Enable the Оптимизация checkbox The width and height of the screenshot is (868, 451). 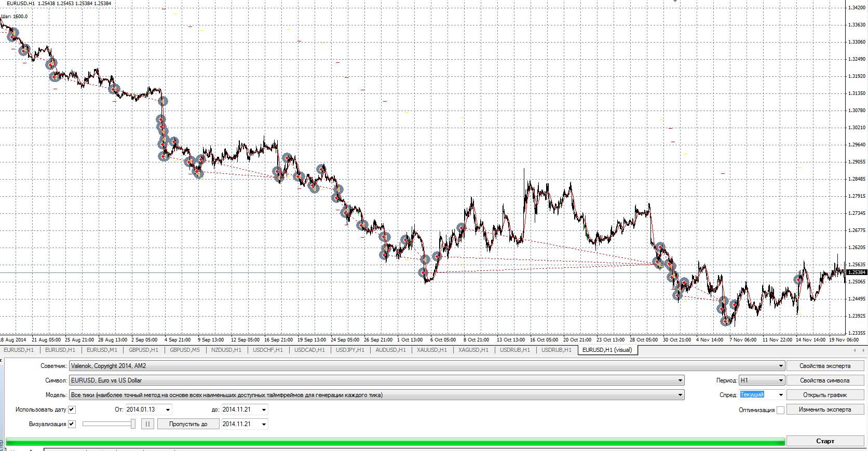(x=780, y=410)
